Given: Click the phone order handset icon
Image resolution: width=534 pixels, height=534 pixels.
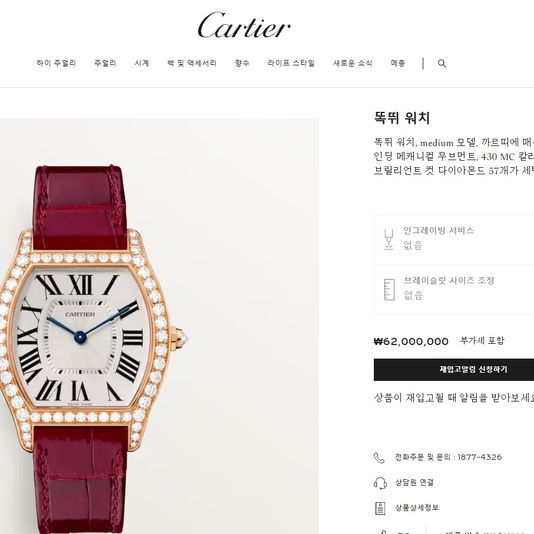Looking at the screenshot, I should pos(379,458).
